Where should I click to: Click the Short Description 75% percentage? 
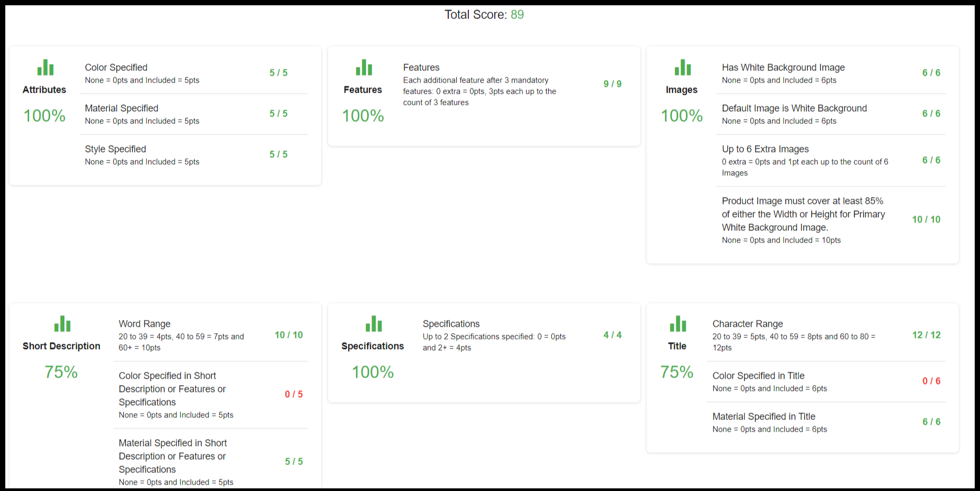pos(61,372)
